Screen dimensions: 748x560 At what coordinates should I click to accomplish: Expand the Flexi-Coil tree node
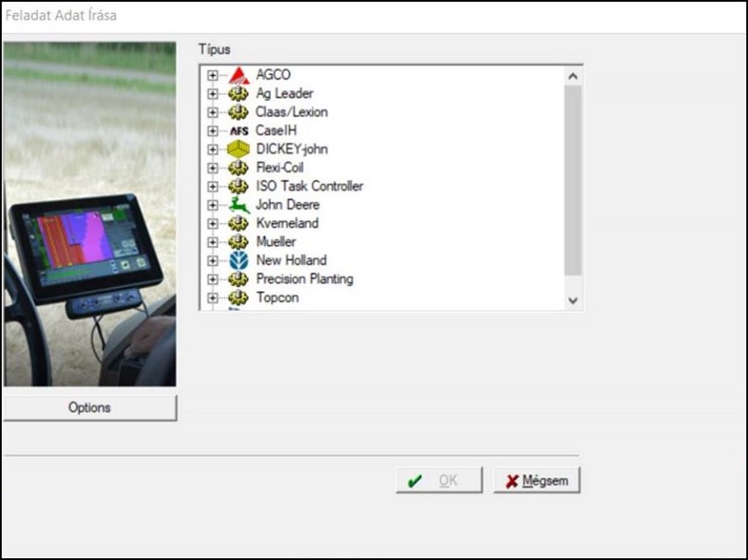tap(213, 169)
